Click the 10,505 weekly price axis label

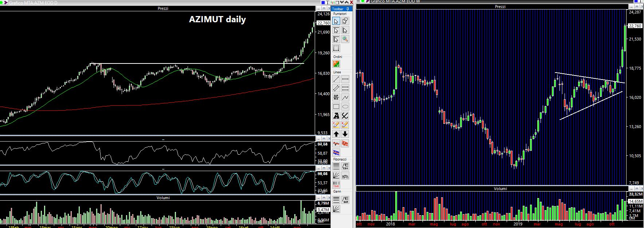click(x=635, y=156)
